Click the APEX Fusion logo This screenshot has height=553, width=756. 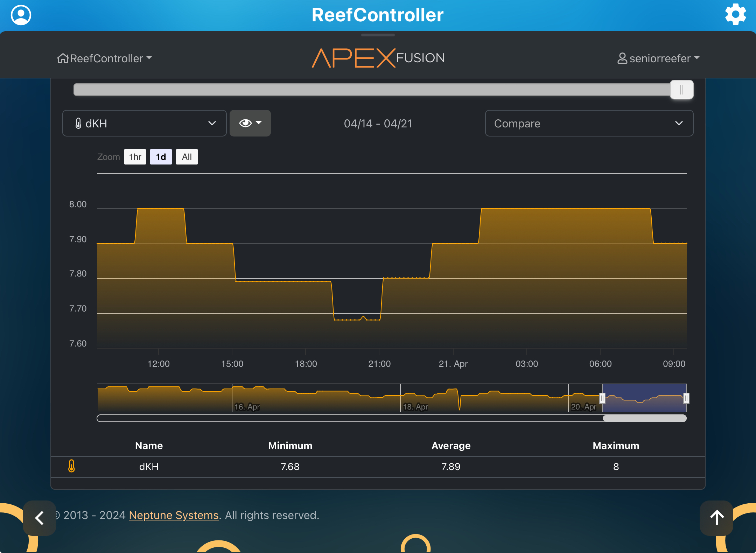coord(378,58)
